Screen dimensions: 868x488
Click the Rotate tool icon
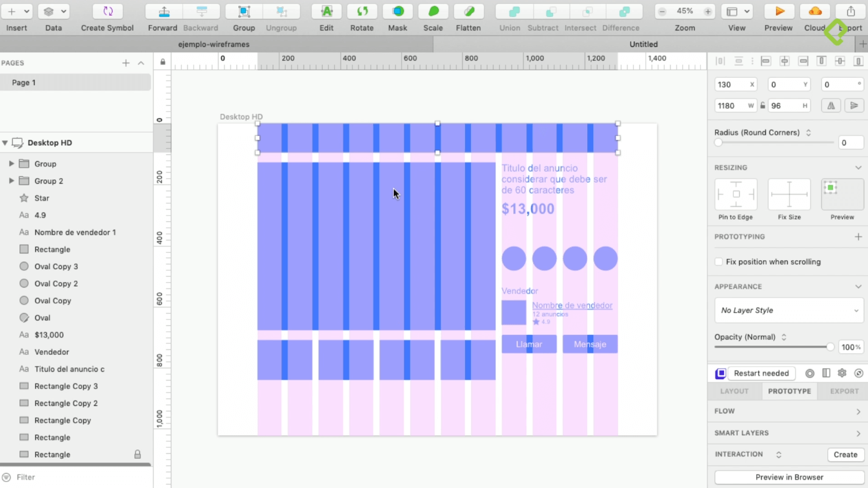[362, 12]
